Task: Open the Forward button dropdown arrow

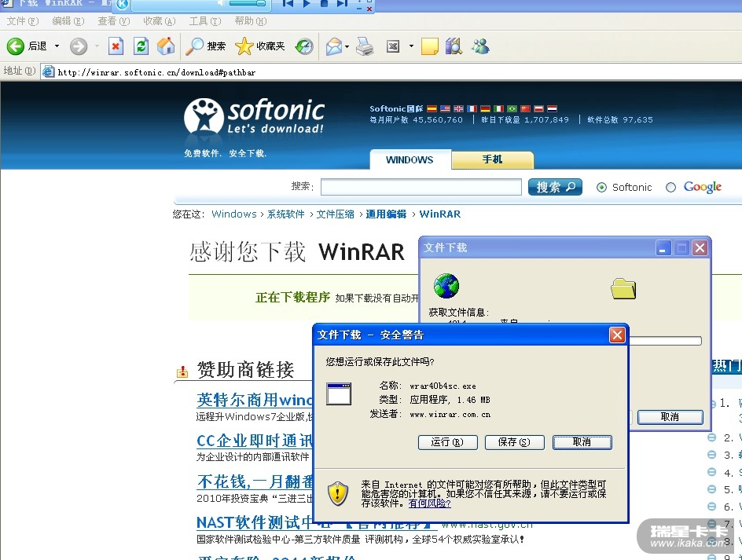Action: [97, 46]
